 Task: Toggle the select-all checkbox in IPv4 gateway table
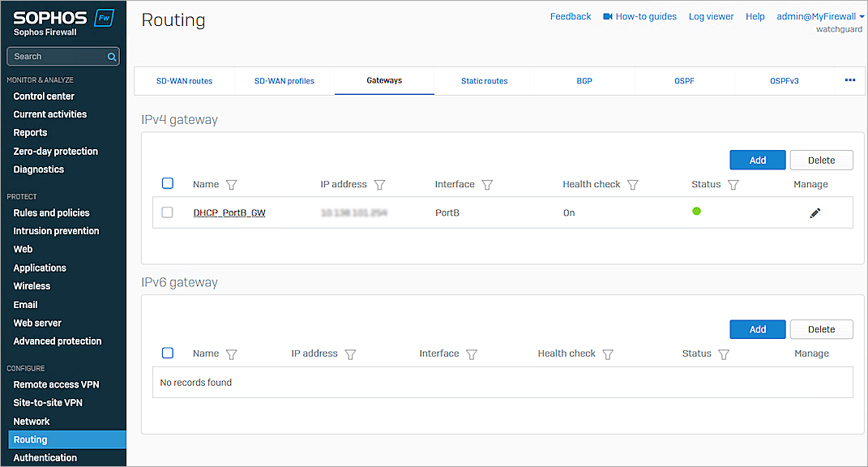point(168,183)
